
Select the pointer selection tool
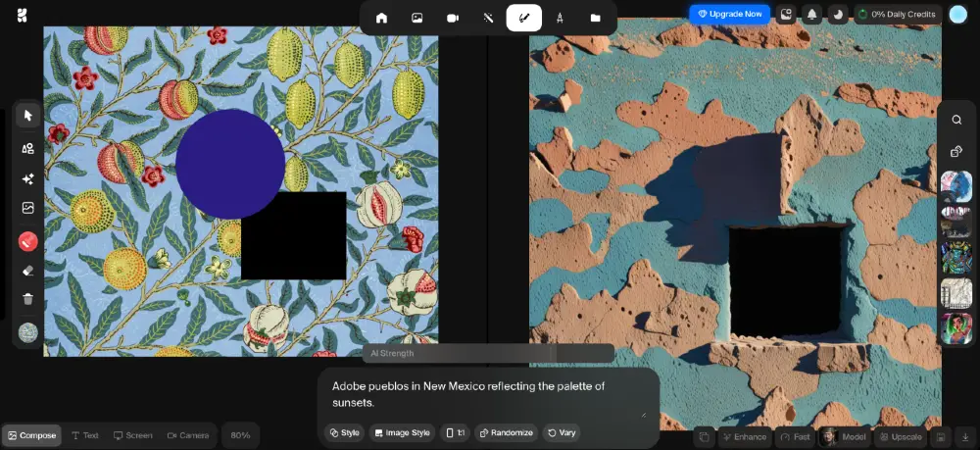28,116
